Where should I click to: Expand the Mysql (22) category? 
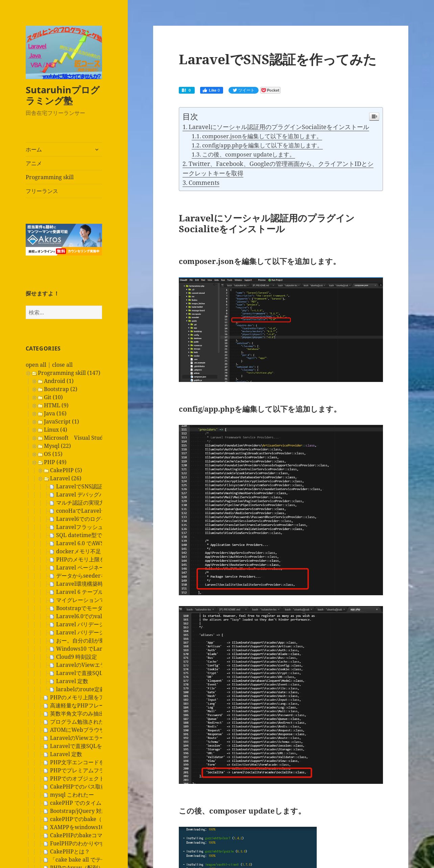(x=34, y=446)
